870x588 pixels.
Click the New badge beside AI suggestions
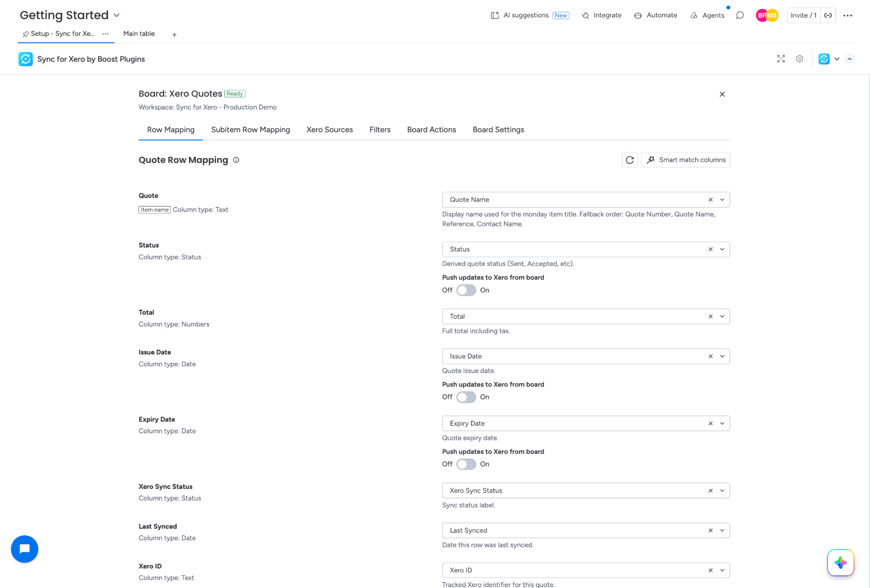click(x=561, y=15)
